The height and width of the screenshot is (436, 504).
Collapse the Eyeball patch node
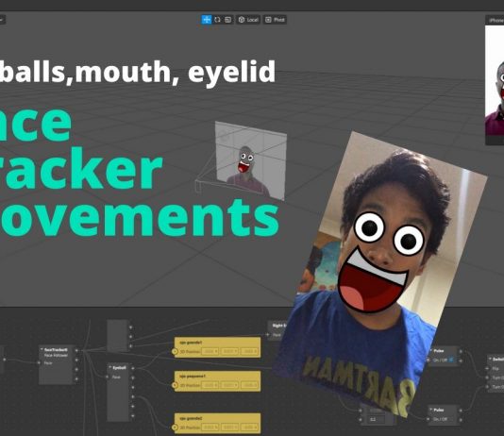click(109, 367)
